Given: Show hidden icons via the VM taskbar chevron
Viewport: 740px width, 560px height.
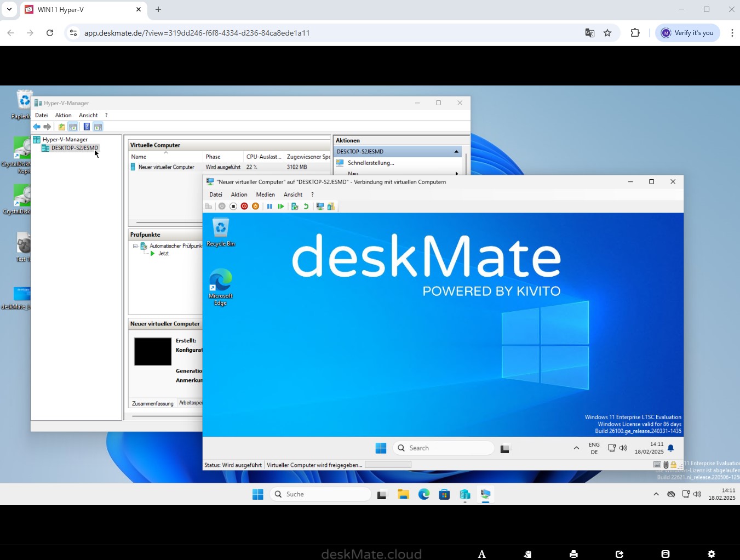Looking at the screenshot, I should 576,448.
